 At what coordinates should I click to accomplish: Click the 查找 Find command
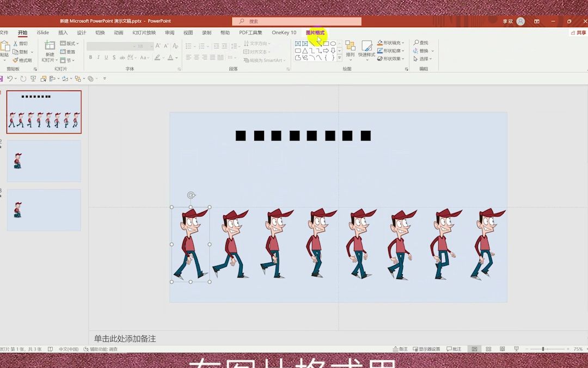pos(421,43)
